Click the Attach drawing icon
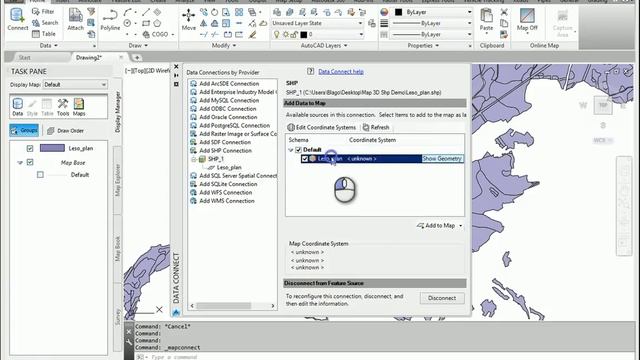This screenshot has width=640, height=360. click(x=76, y=20)
